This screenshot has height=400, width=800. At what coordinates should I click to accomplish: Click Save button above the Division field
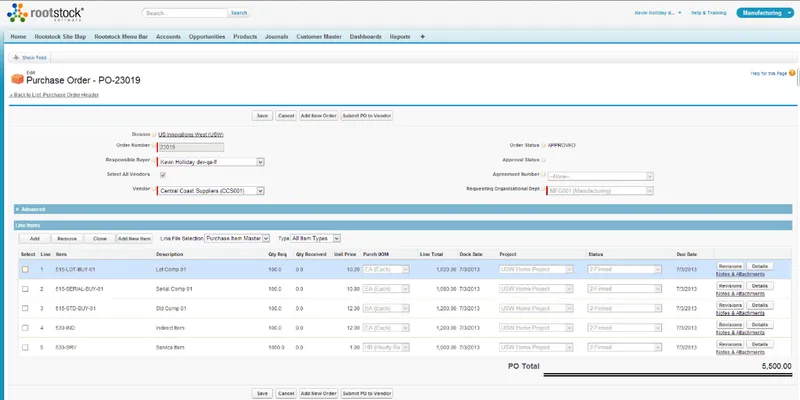pyautogui.click(x=262, y=116)
